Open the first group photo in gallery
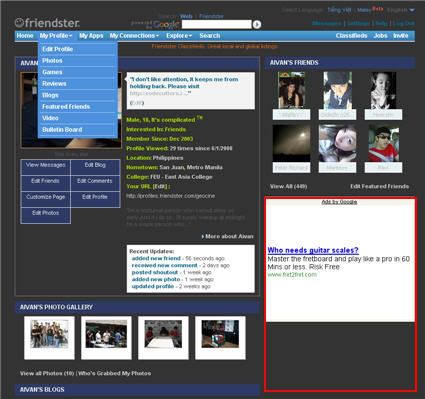Viewport: 425px width, 399px height. (x=49, y=338)
